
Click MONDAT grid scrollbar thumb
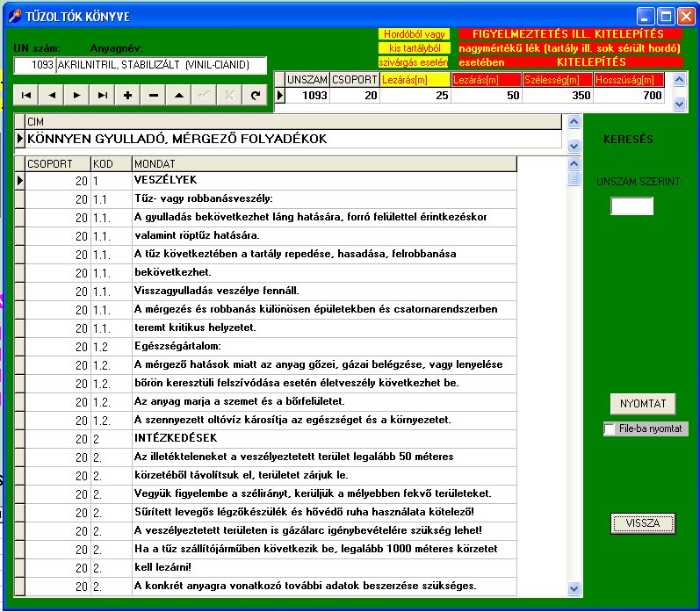(x=574, y=179)
